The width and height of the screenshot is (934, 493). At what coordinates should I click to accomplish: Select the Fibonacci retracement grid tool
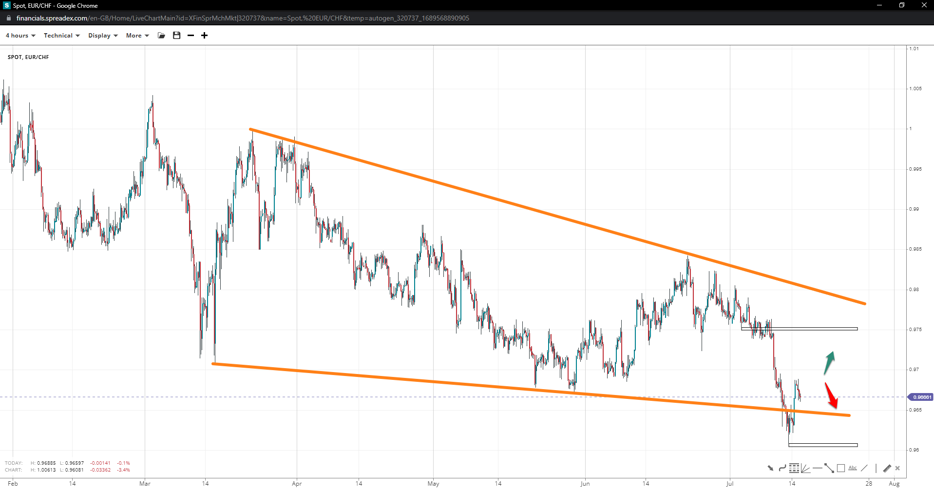[794, 468]
